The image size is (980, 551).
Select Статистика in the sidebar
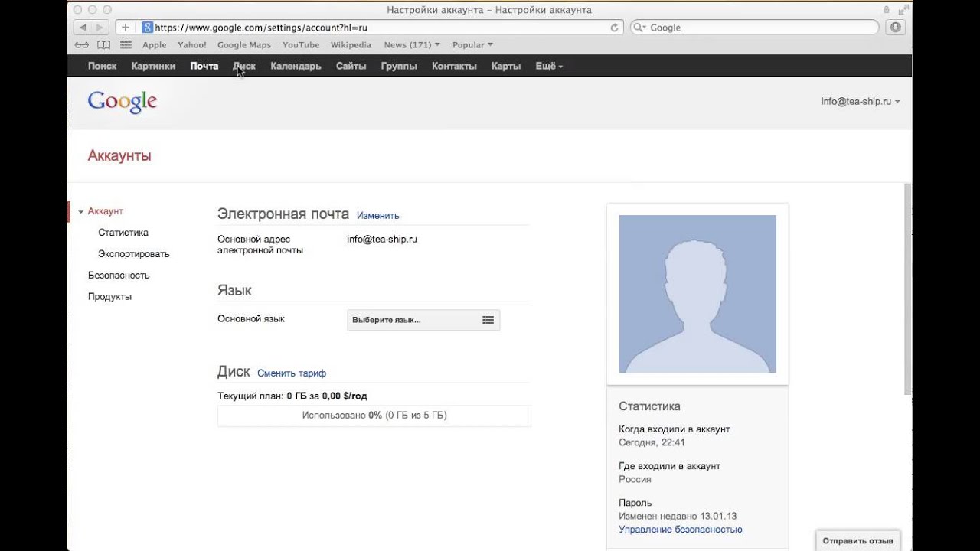pos(123,233)
